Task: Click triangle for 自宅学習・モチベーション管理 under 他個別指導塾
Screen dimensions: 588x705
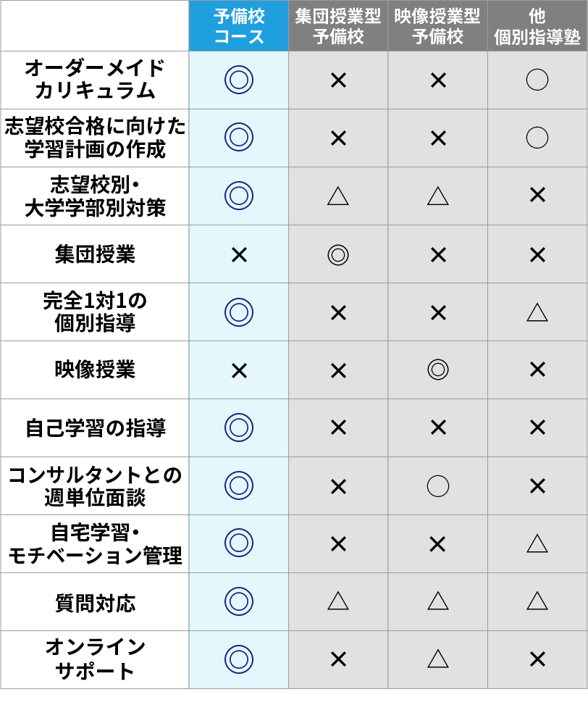Action: (x=537, y=543)
